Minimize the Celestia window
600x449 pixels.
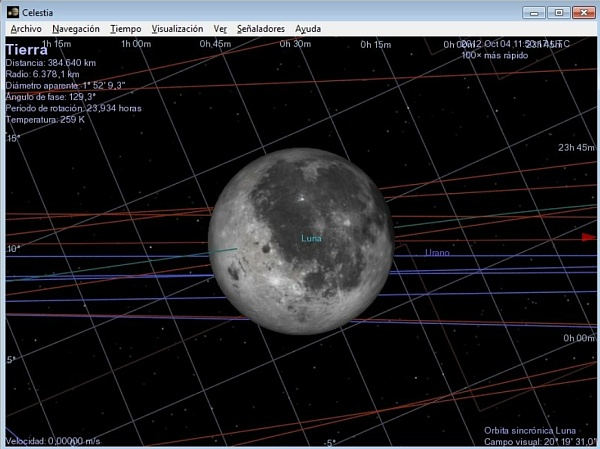click(x=536, y=11)
